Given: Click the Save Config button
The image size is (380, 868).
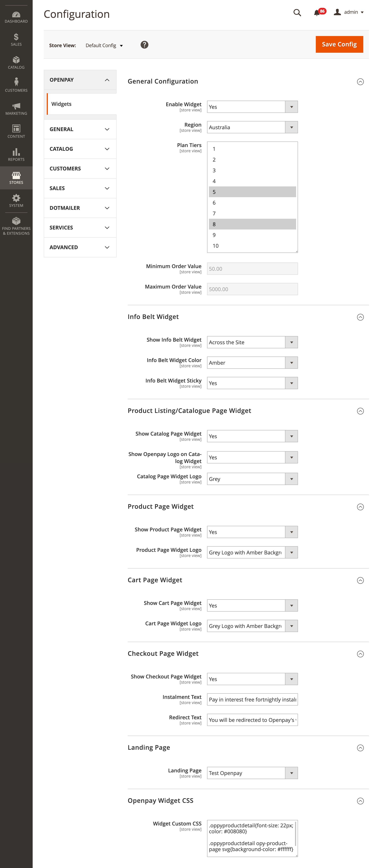Looking at the screenshot, I should 339,44.
